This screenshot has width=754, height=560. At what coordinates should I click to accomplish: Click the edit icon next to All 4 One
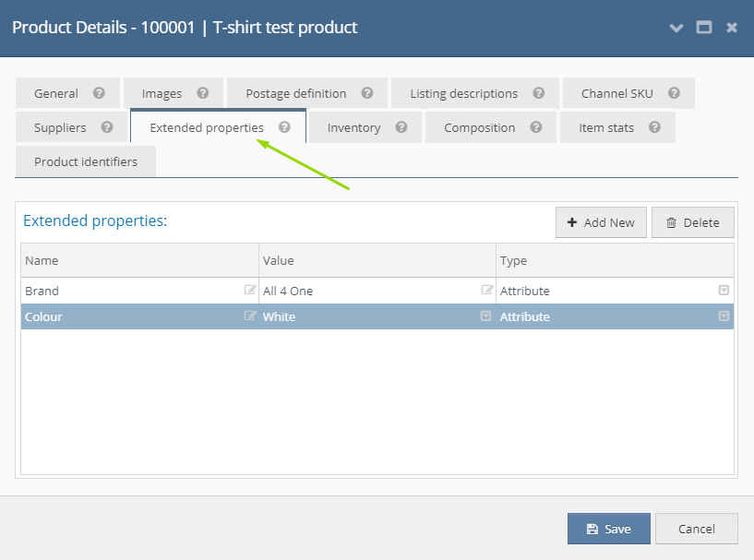[x=487, y=290]
